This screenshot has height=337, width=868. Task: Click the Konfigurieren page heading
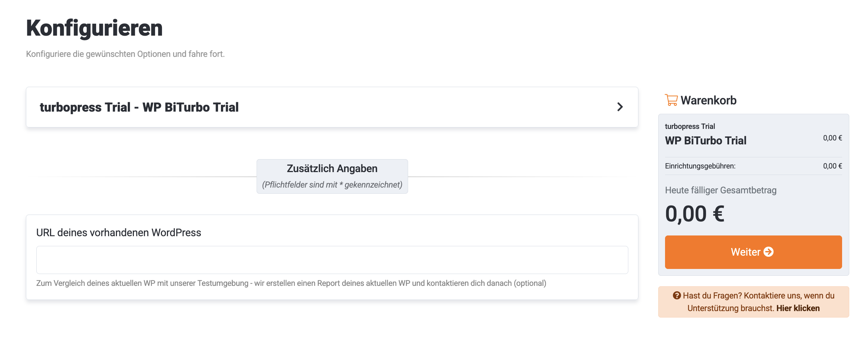94,28
